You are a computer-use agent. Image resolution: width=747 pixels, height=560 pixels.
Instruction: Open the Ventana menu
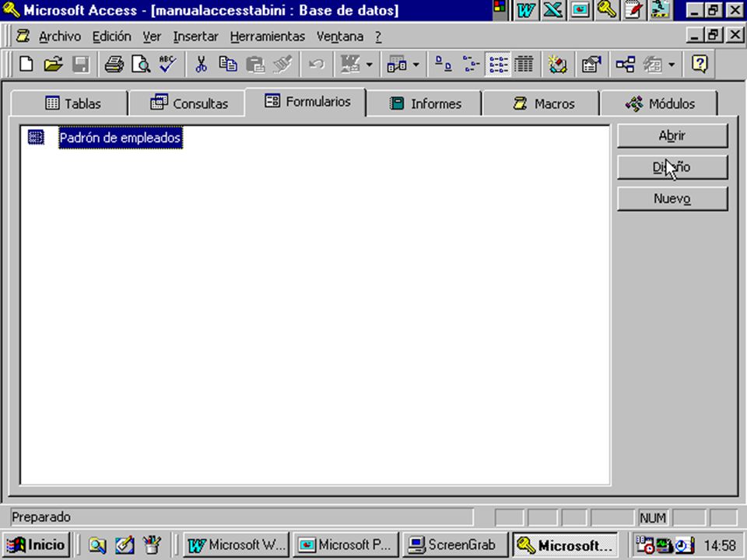(340, 37)
